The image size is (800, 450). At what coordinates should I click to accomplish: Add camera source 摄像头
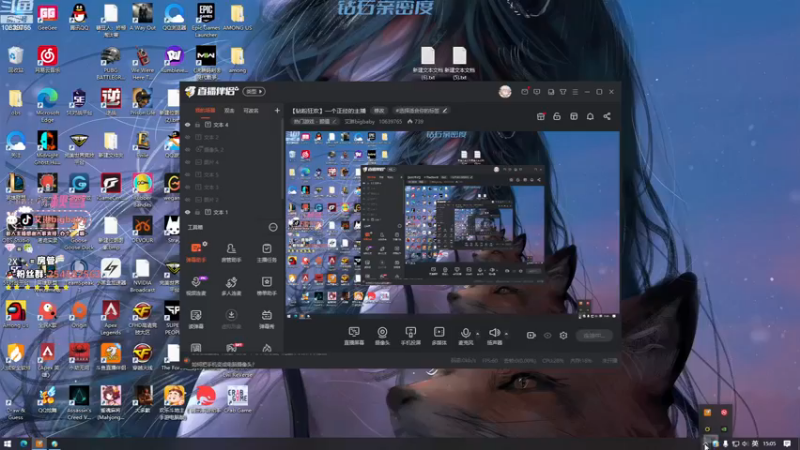pyautogui.click(x=382, y=336)
